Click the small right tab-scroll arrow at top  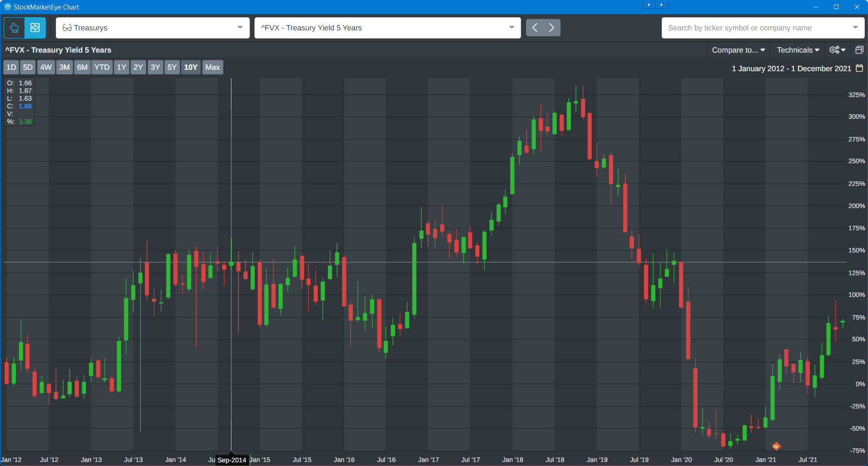click(661, 5)
